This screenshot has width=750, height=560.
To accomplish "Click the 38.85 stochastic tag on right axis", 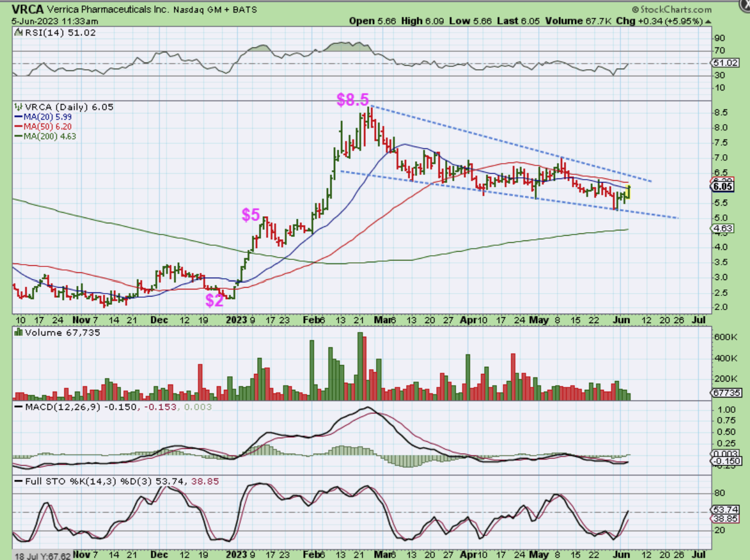I will pyautogui.click(x=725, y=518).
